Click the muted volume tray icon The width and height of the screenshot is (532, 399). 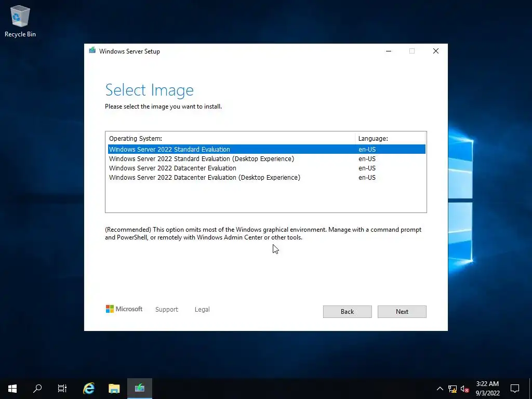[x=464, y=389]
